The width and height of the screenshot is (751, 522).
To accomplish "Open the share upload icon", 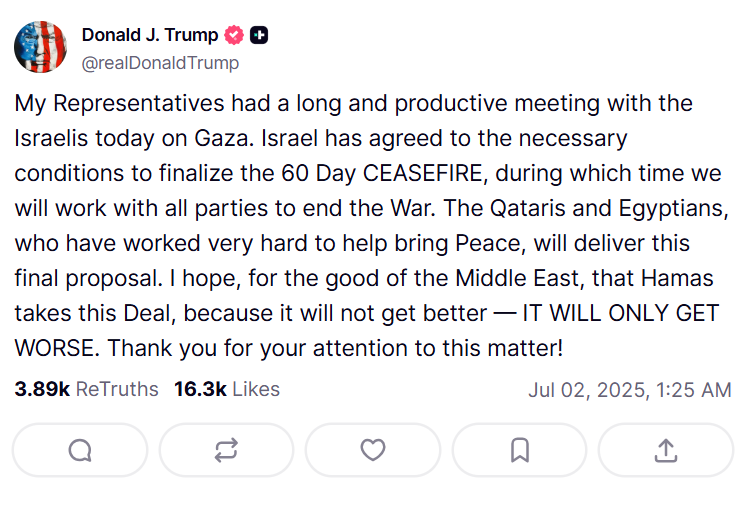I will (665, 451).
